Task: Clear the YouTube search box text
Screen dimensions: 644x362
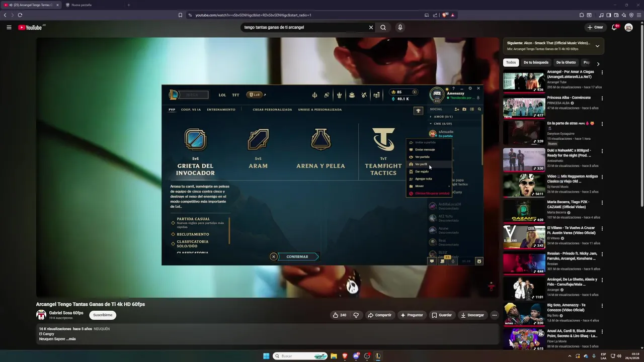Action: point(371,27)
